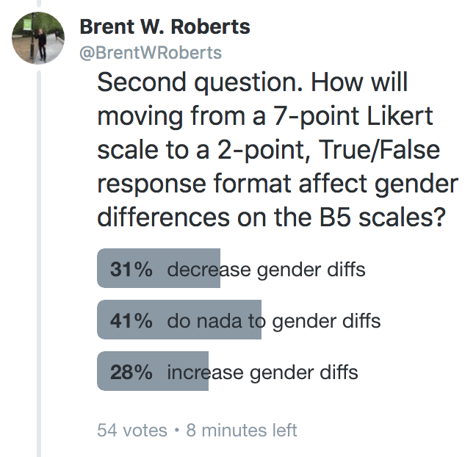
Task: Click the grey thread line below the avatar
Action: 39,257
